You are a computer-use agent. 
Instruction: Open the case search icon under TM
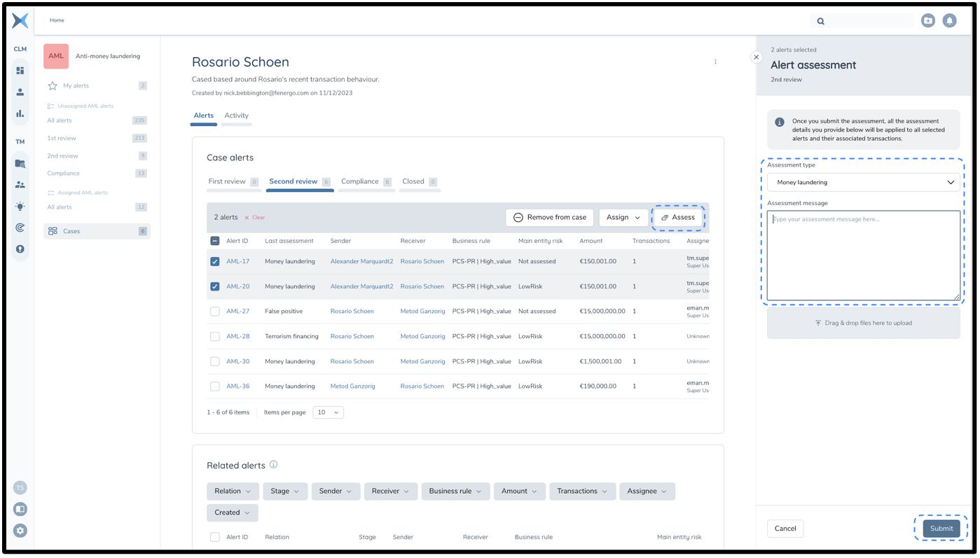(x=20, y=164)
